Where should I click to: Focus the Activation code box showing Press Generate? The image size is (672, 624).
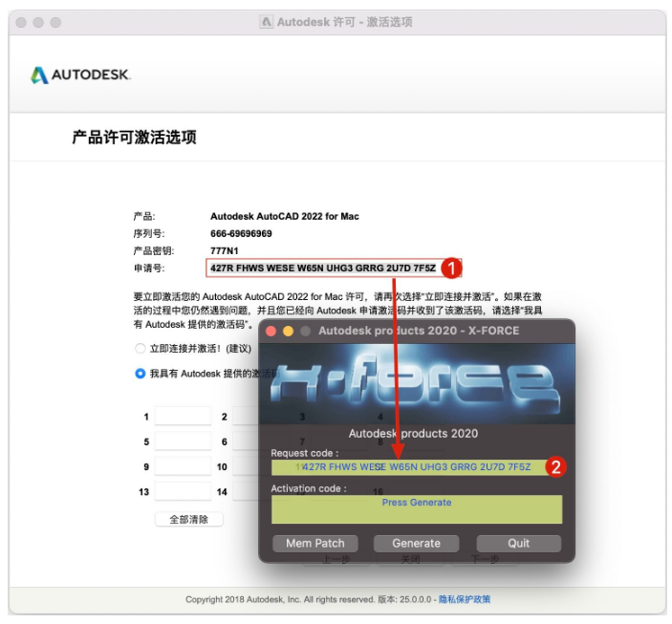[417, 509]
